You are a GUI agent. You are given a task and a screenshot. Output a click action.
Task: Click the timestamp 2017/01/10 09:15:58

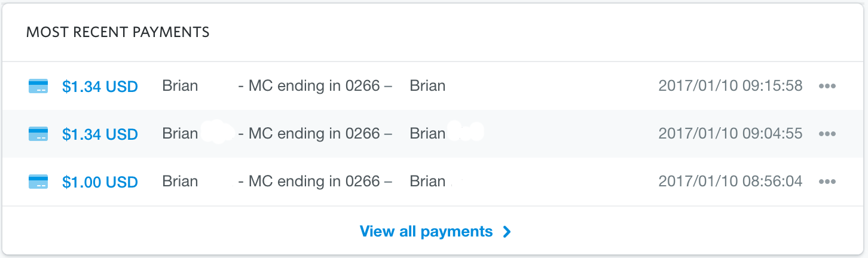pyautogui.click(x=731, y=86)
